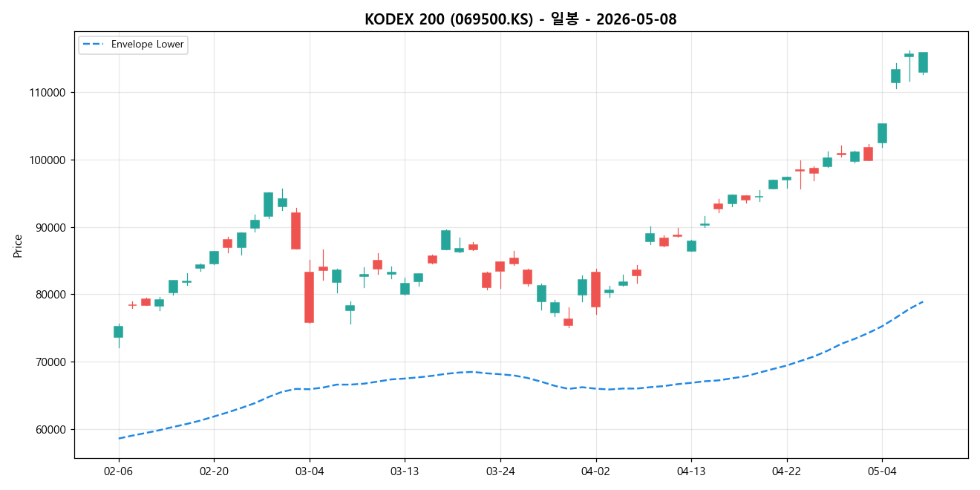Click the 03-24 x-axis date label
This screenshot has width=980, height=490.
(x=500, y=471)
